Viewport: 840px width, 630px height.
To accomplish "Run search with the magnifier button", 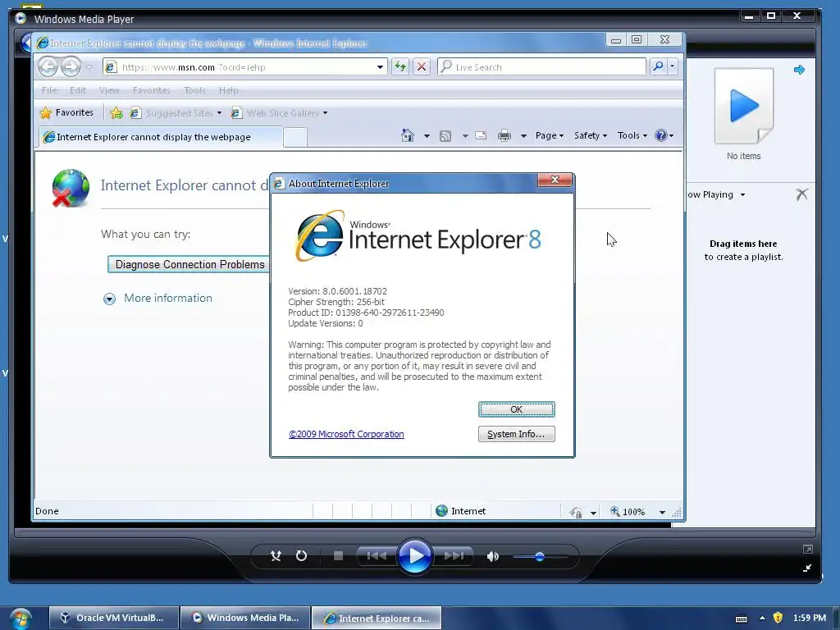I will coord(659,66).
